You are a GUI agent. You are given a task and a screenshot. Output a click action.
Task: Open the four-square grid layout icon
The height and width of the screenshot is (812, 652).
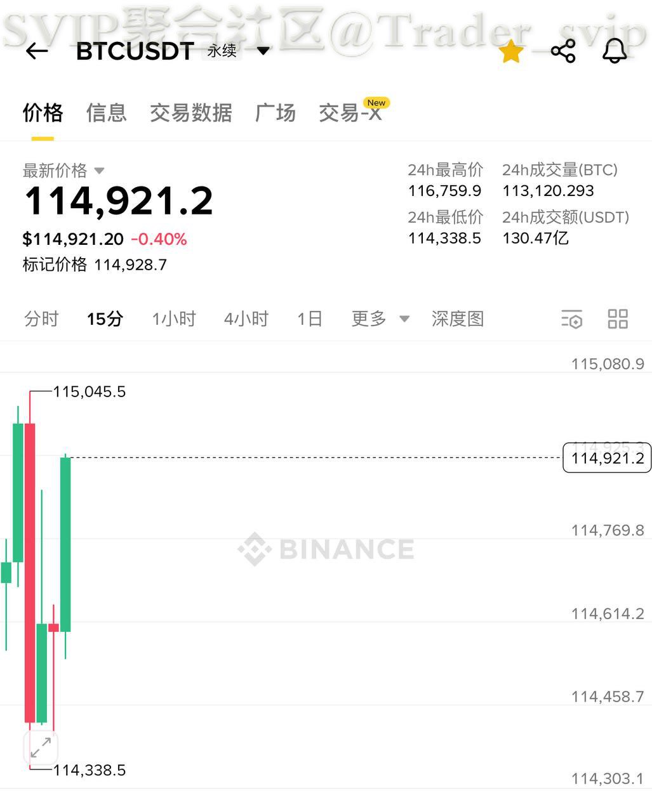coord(618,319)
